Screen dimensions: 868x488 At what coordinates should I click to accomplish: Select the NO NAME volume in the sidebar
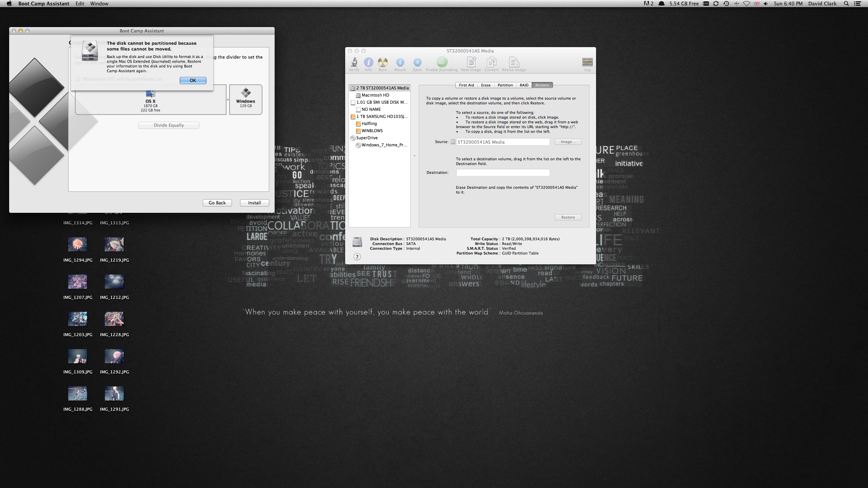pos(379,109)
